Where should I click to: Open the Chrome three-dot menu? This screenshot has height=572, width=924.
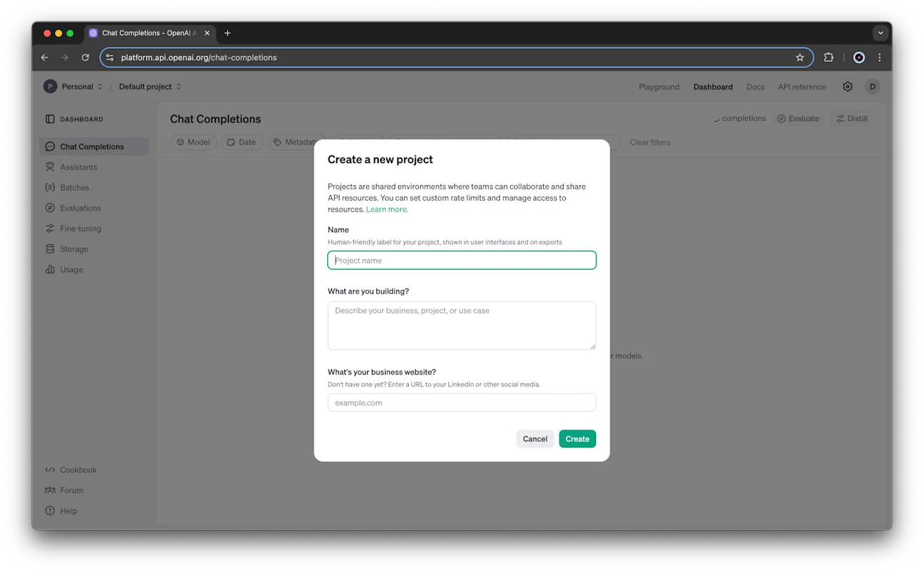pyautogui.click(x=879, y=58)
